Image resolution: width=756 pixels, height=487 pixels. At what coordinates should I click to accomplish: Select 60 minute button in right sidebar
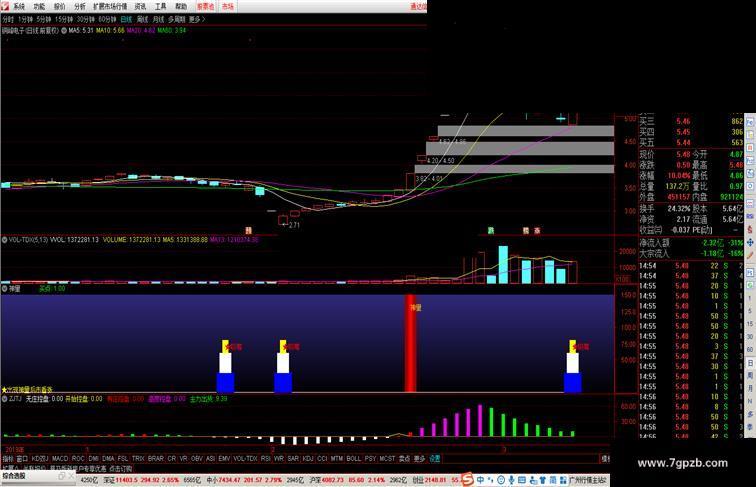tap(750, 349)
